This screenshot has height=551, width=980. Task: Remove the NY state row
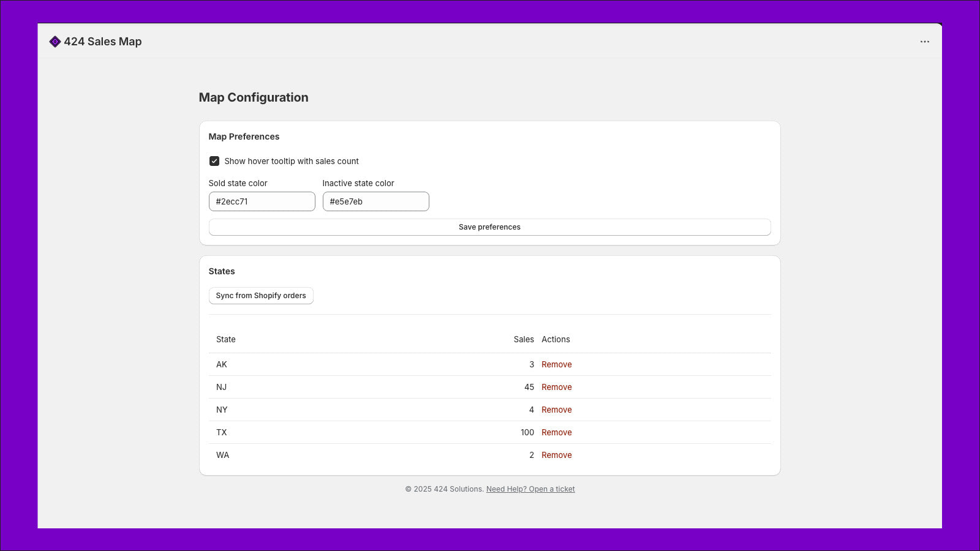tap(556, 410)
